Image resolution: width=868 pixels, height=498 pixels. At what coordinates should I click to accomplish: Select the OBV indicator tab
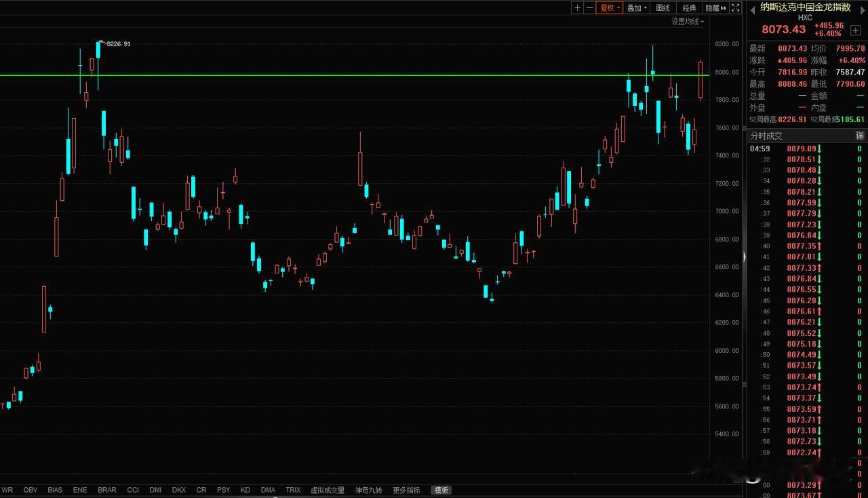coord(30,490)
